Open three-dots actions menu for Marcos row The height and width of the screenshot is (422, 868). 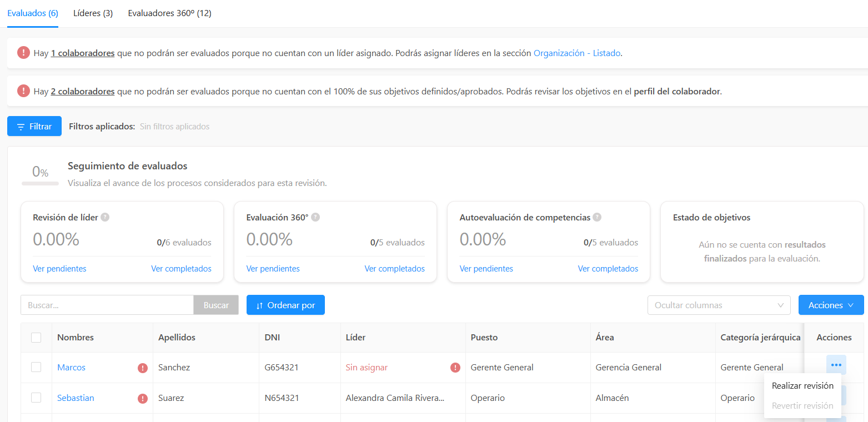(x=836, y=365)
